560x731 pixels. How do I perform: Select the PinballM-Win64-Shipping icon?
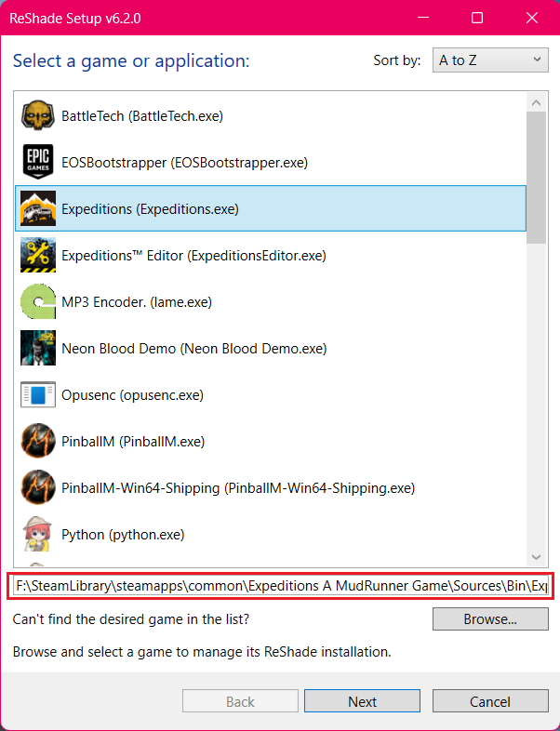pyautogui.click(x=38, y=487)
